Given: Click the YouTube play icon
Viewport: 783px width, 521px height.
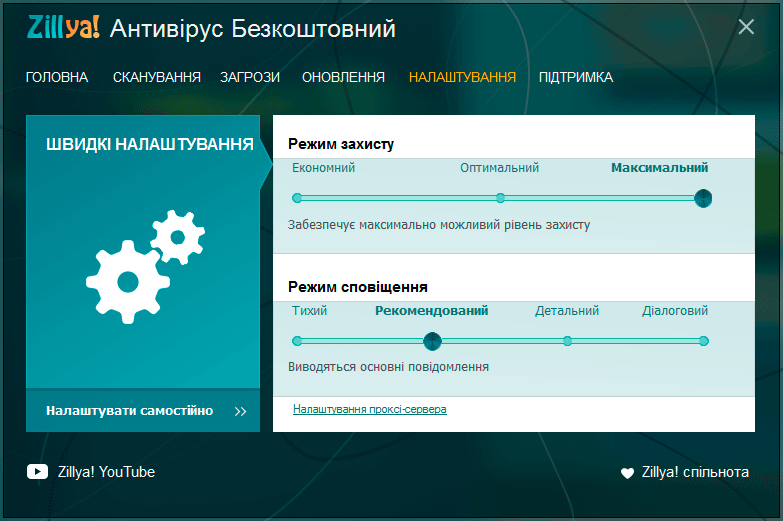Looking at the screenshot, I should pos(37,472).
